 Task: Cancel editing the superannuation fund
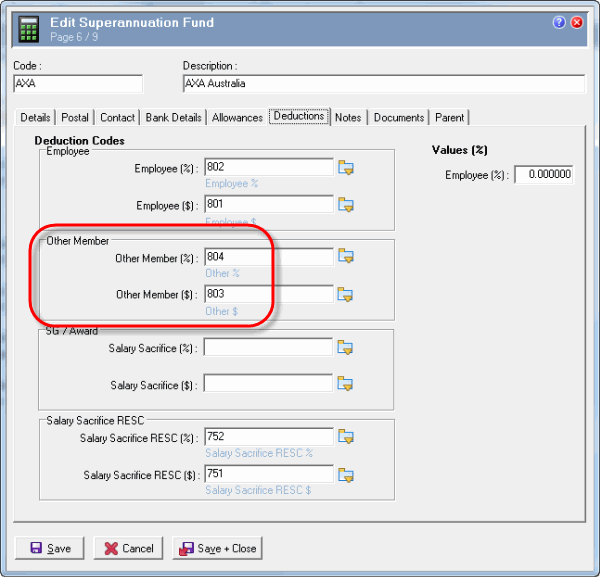pos(127,548)
